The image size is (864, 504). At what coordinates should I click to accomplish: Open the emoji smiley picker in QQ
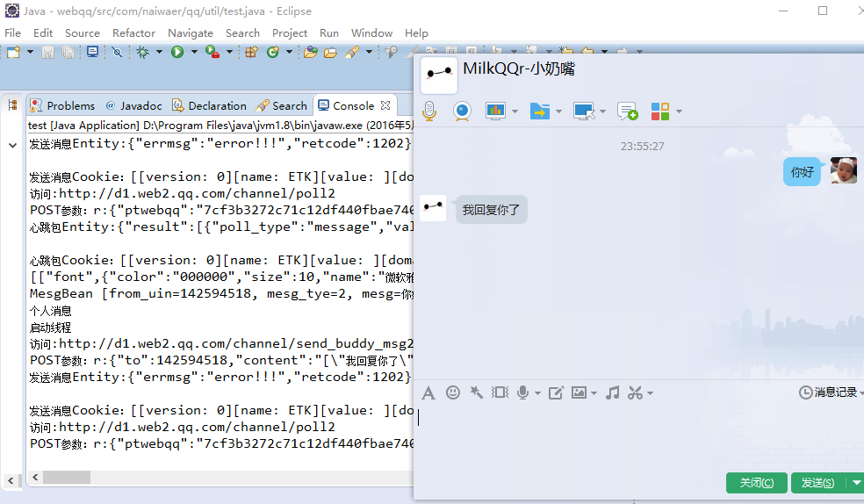coord(453,392)
